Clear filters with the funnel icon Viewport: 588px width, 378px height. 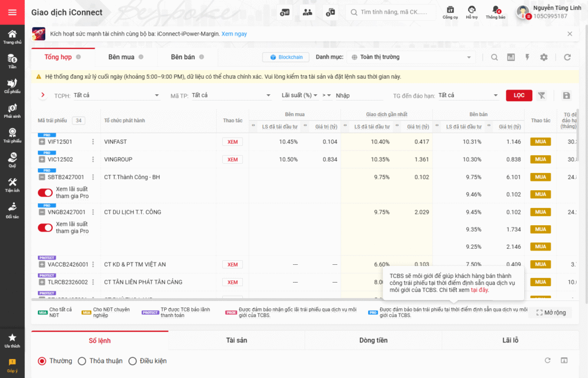tap(541, 95)
